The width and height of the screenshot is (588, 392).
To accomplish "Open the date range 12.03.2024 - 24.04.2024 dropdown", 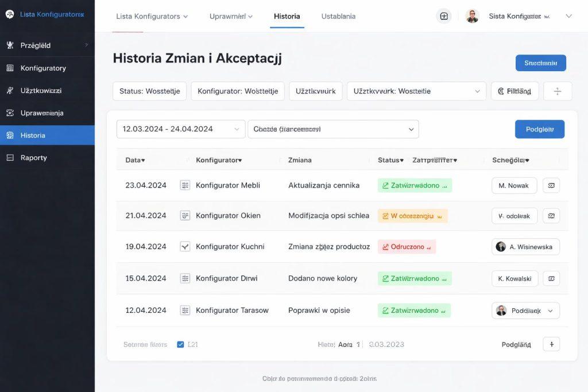I will tap(180, 129).
